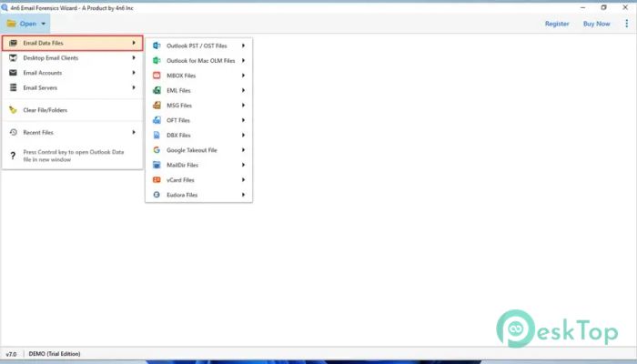Click the Buy Now link
This screenshot has height=364, width=637.
click(596, 24)
